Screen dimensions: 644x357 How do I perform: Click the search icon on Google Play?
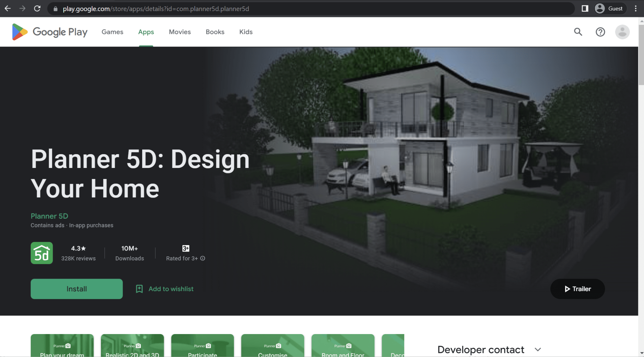579,32
